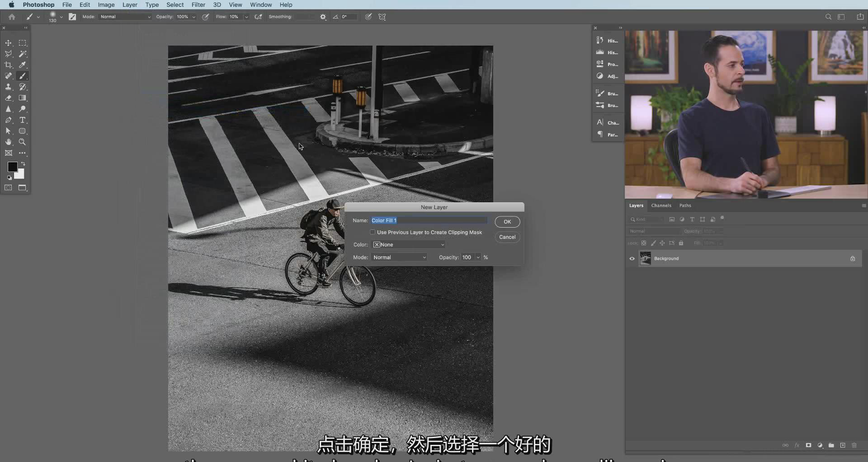Open symmetry paint butterfly options
The width and height of the screenshot is (868, 462).
point(382,17)
